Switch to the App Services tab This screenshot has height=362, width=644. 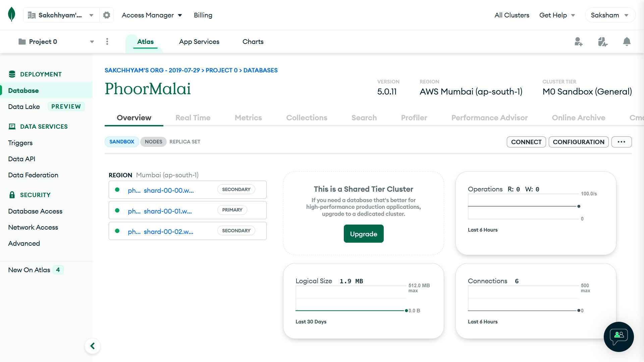click(x=199, y=42)
